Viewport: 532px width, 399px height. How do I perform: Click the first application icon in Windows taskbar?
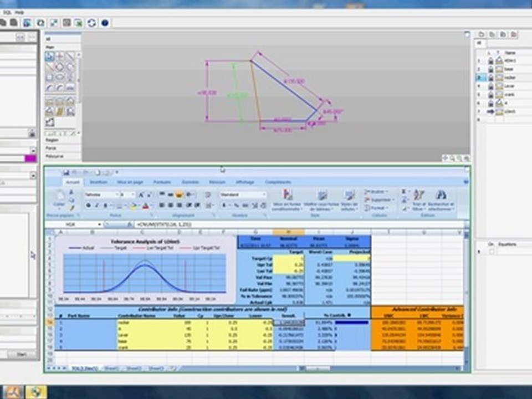point(13,392)
